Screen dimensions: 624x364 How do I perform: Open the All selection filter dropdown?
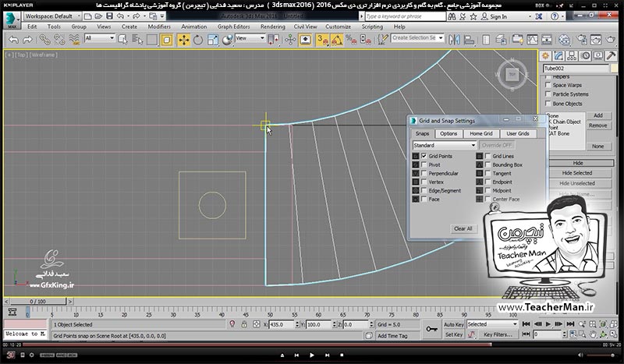pyautogui.click(x=100, y=38)
